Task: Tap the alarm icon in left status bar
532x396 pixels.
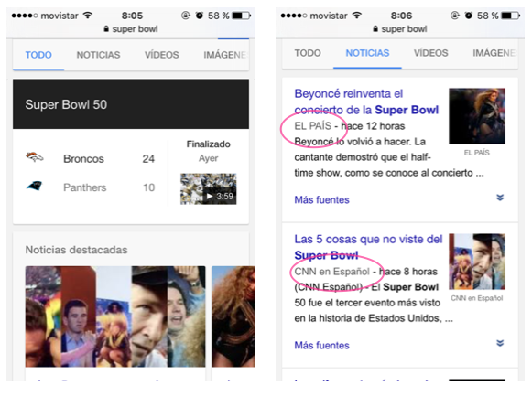Action: tap(200, 16)
